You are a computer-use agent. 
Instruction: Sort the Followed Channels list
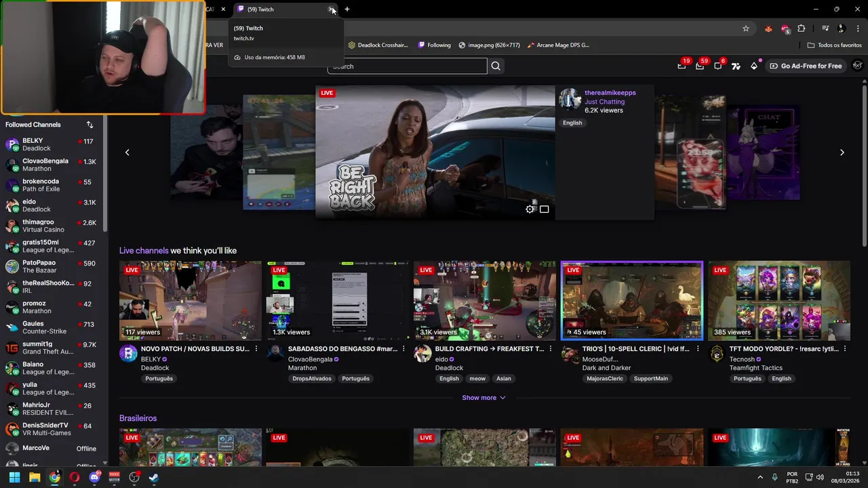(x=90, y=125)
